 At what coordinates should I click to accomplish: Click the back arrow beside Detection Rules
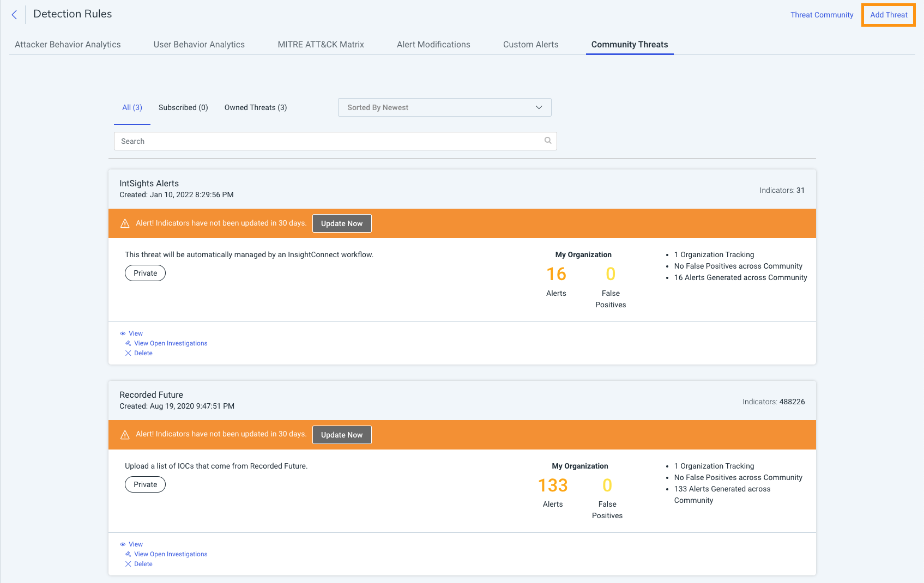click(x=15, y=15)
